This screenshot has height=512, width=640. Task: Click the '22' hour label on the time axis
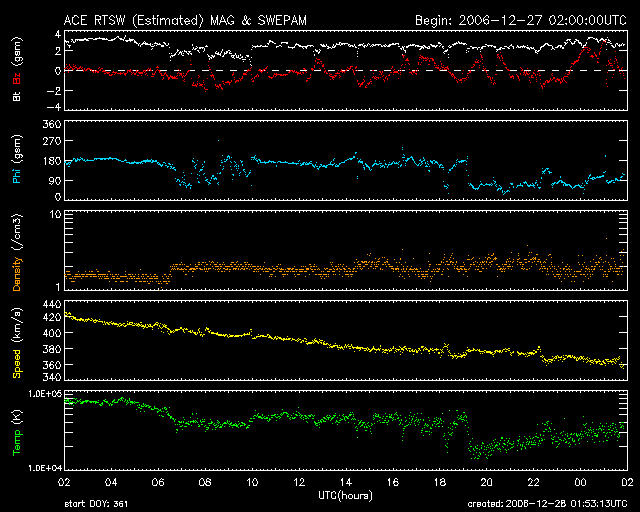533,482
